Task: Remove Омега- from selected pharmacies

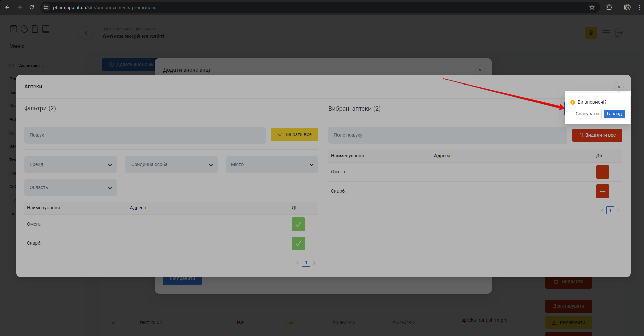Action: (602, 172)
